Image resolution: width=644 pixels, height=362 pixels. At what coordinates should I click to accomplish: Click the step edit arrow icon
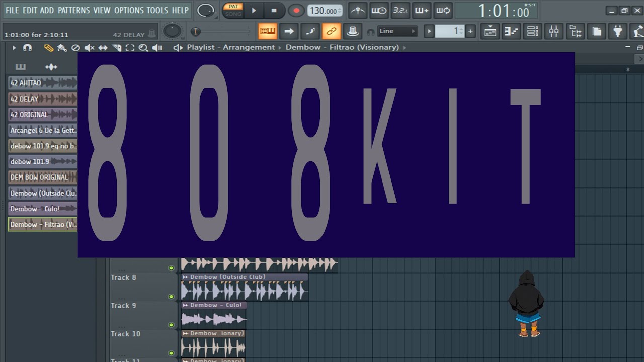[x=289, y=31]
